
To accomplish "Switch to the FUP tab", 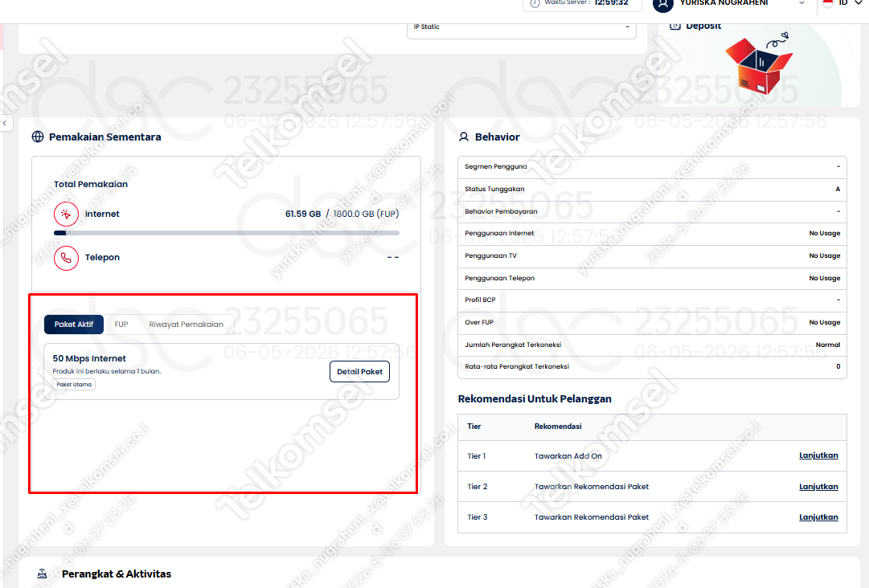I will tap(121, 325).
